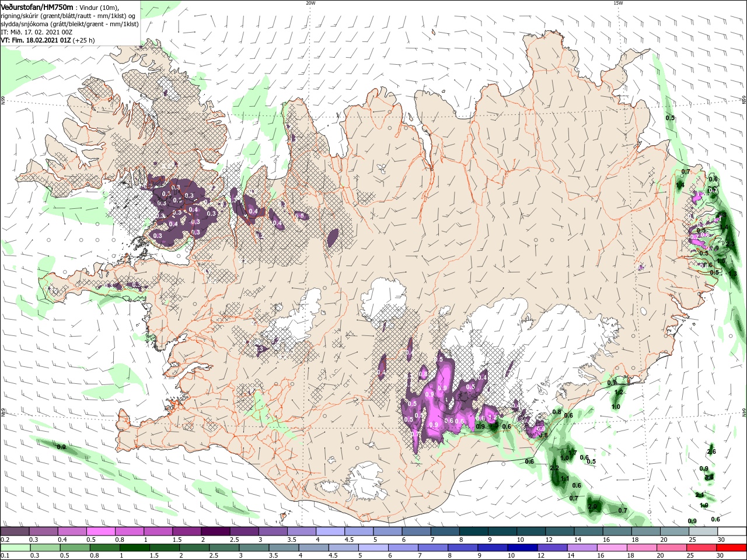The image size is (747, 560).
Task: Click the pale green rain swatch starting at 0.1
Action: [15, 548]
